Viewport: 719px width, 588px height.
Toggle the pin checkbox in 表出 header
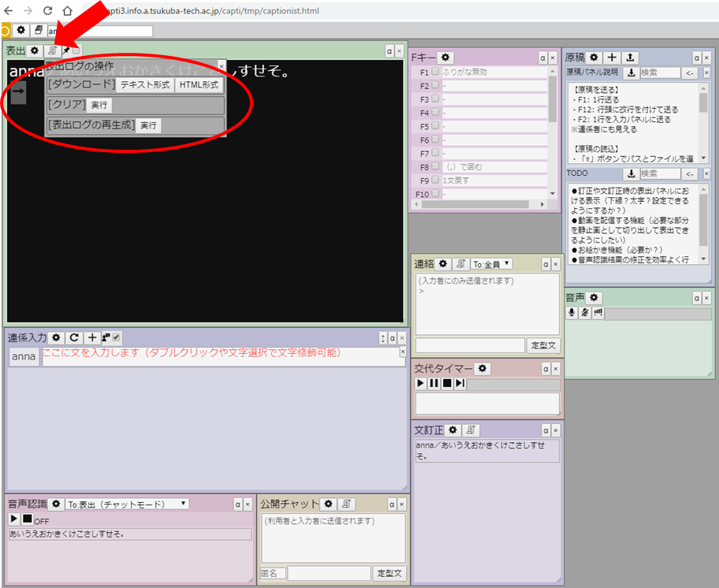pos(76,50)
